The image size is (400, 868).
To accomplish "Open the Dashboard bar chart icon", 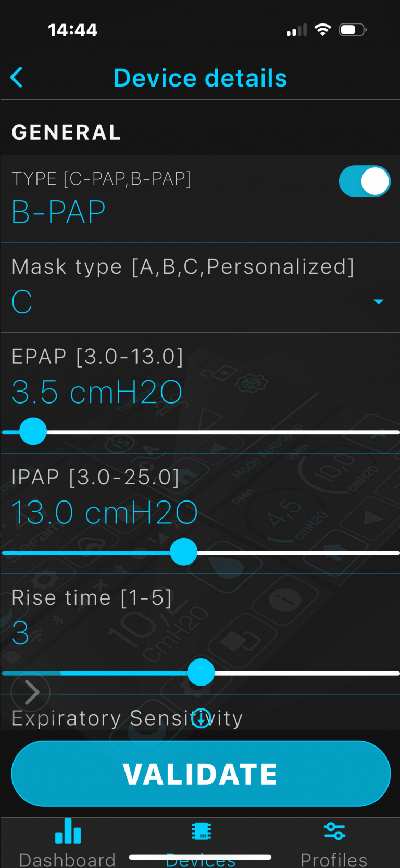I will point(68,831).
